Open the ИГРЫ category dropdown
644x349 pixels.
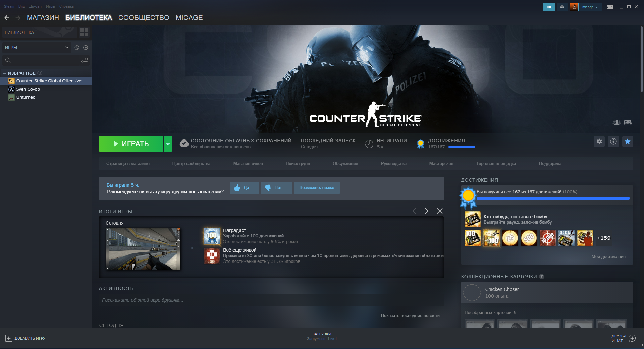pyautogui.click(x=37, y=48)
